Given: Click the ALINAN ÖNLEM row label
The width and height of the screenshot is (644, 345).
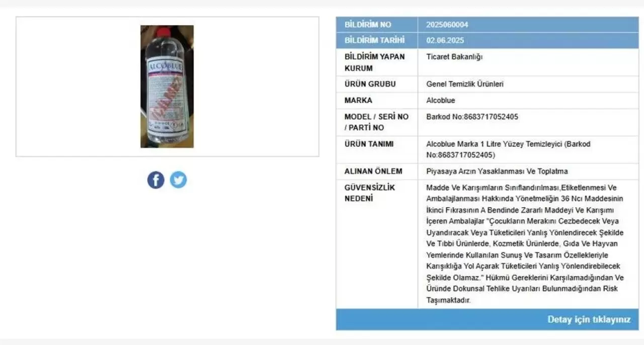Looking at the screenshot, I should (x=373, y=171).
